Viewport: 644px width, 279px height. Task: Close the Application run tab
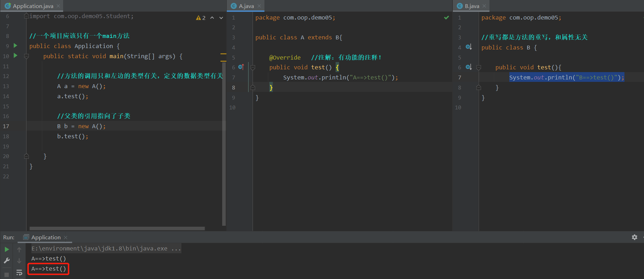[x=66, y=238]
